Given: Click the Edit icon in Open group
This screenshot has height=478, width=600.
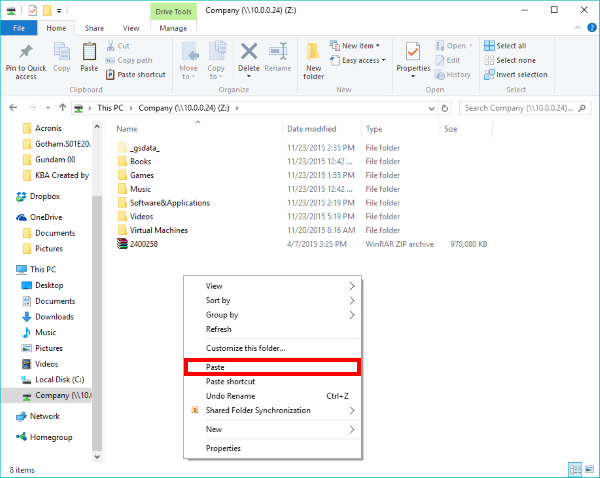Looking at the screenshot, I should [440, 60].
